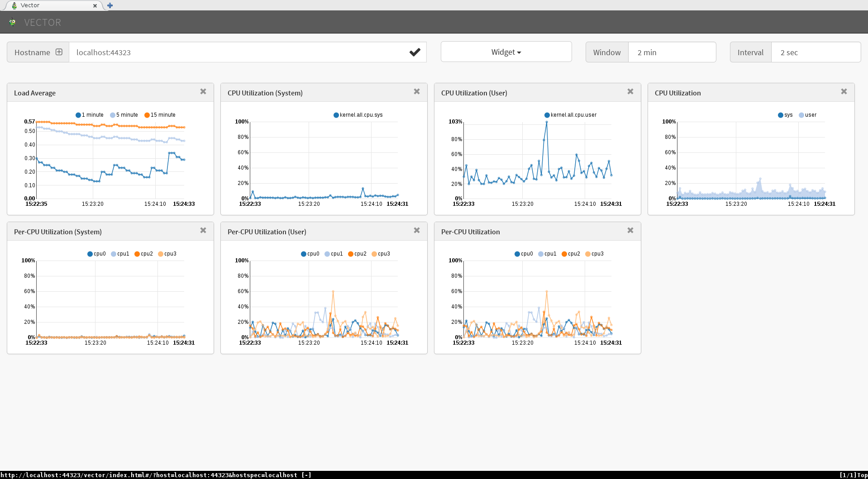The height and width of the screenshot is (479, 868).
Task: Dismiss the CPU Utilization widget panel
Action: [x=844, y=92]
